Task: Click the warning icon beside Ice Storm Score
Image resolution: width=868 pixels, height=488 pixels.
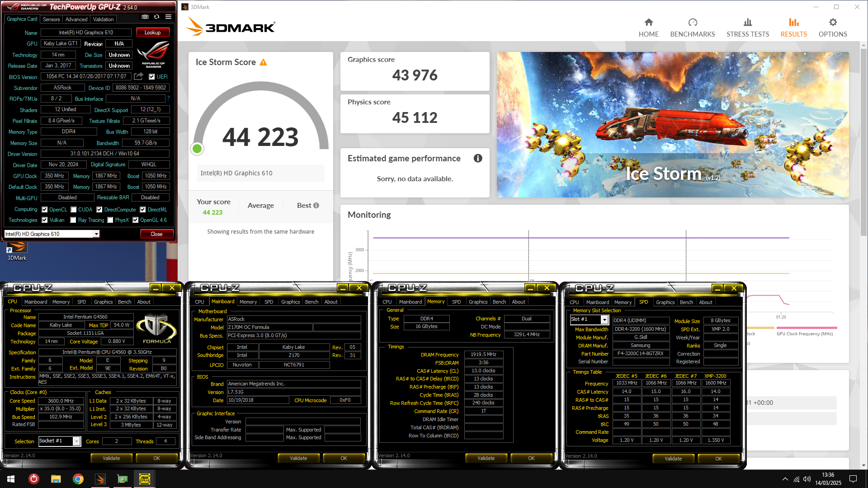Action: click(263, 62)
